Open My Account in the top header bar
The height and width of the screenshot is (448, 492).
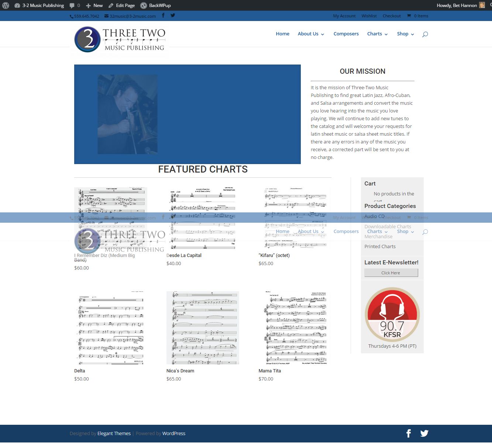tap(344, 16)
